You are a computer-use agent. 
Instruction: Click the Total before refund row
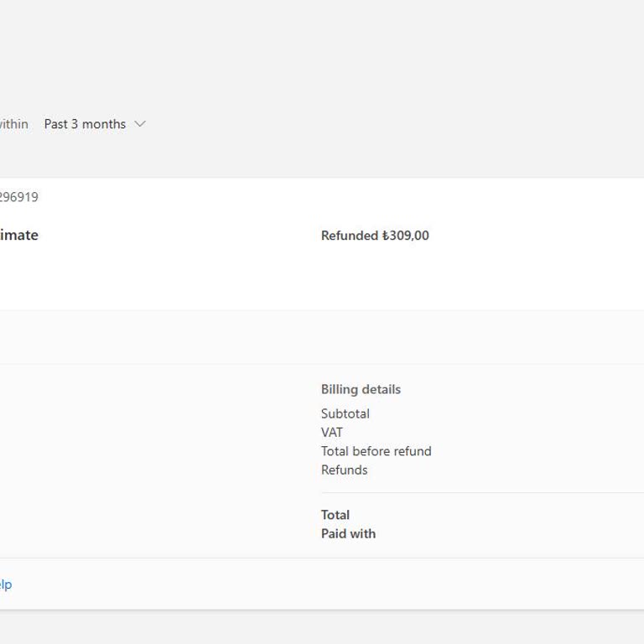click(376, 451)
